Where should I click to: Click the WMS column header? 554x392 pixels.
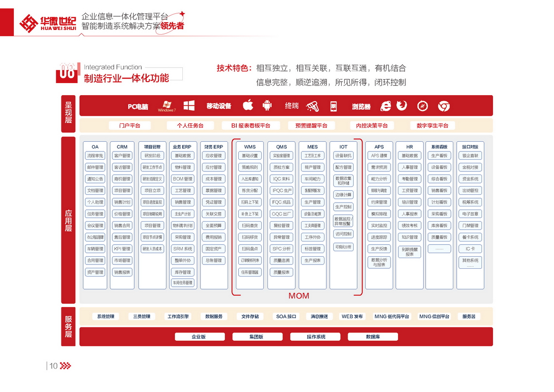click(x=250, y=147)
